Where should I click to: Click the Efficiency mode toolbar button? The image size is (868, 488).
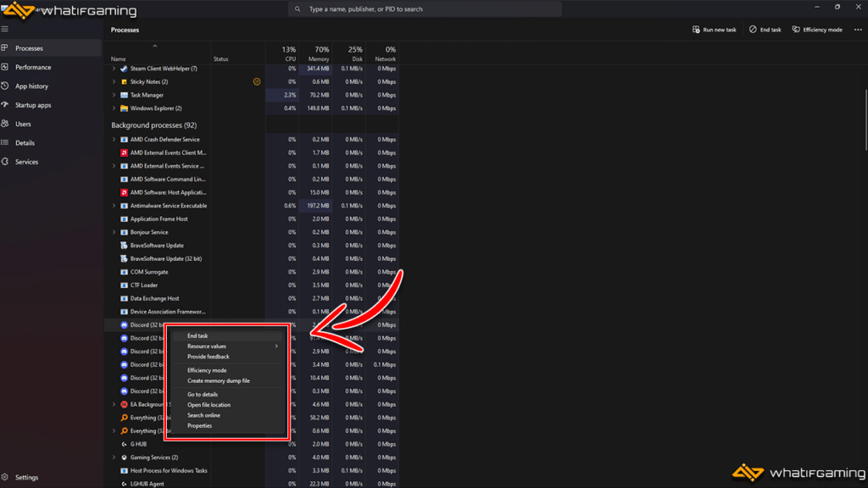tap(817, 30)
